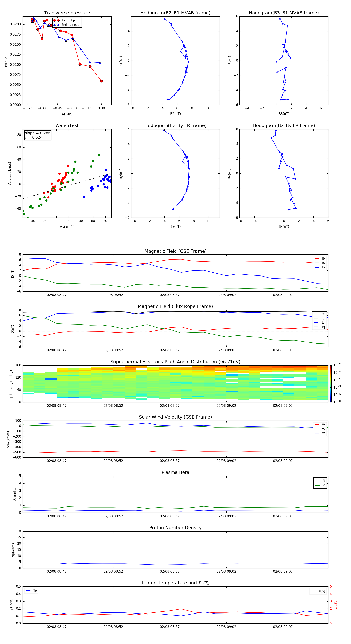Screen dimensions: 351x644
Task: Select 'Vy' in the solar wind legend
Action: click(x=321, y=429)
